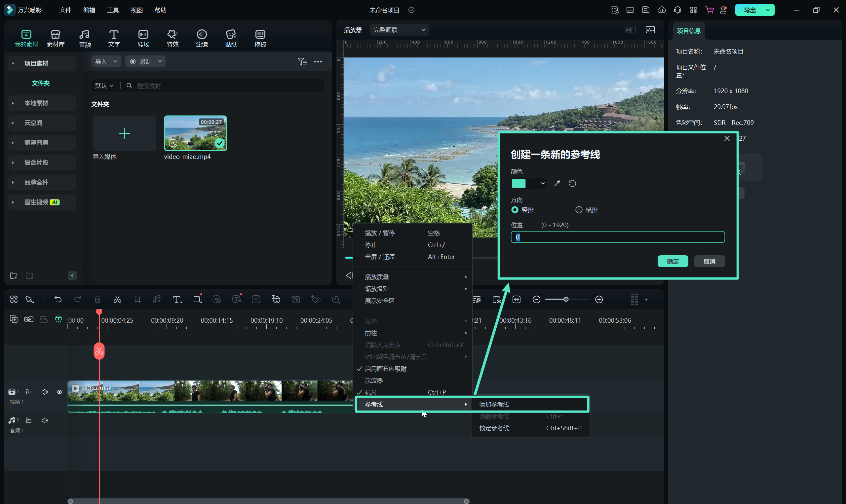The image size is (846, 504).
Task: Click the zoom-in plus icon on timeline
Action: click(x=599, y=299)
